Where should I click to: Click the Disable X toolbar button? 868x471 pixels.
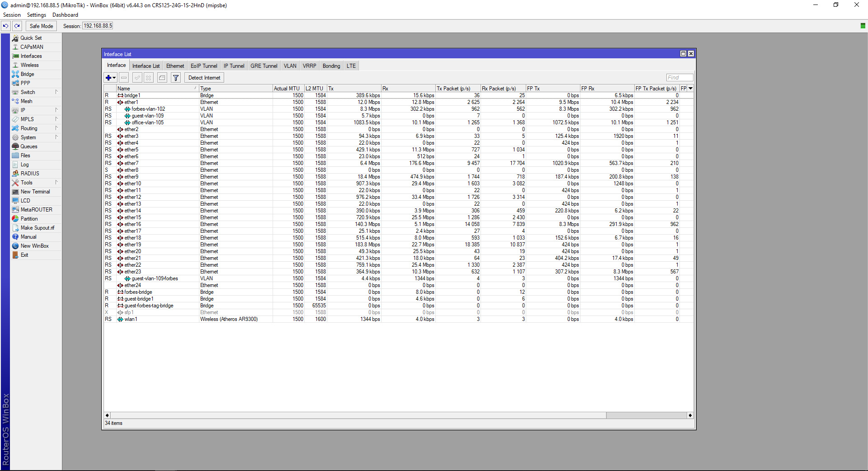coord(148,78)
